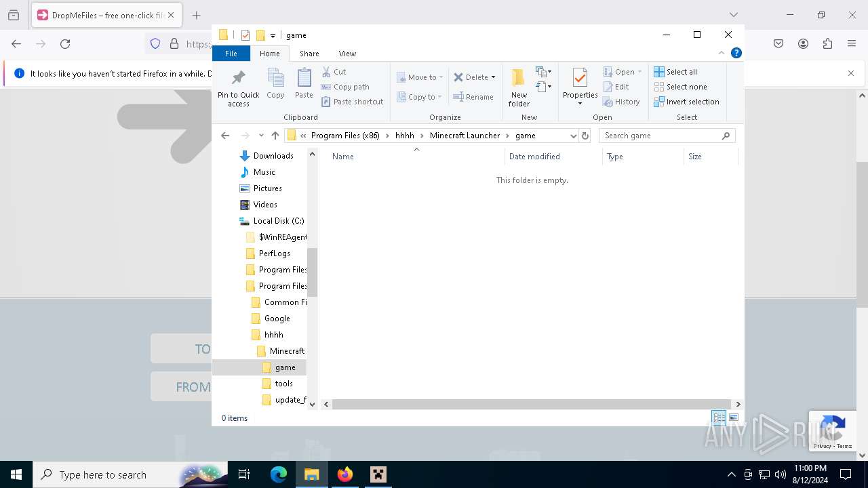This screenshot has width=868, height=488.
Task: Collapse the ribbon with the chevron
Action: tap(722, 53)
